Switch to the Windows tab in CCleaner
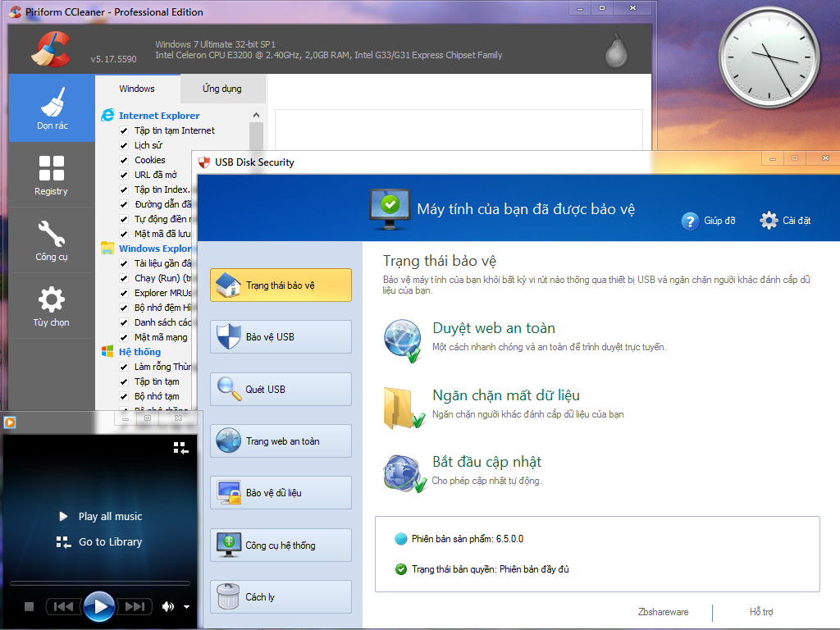This screenshot has height=630, width=840. click(x=137, y=89)
